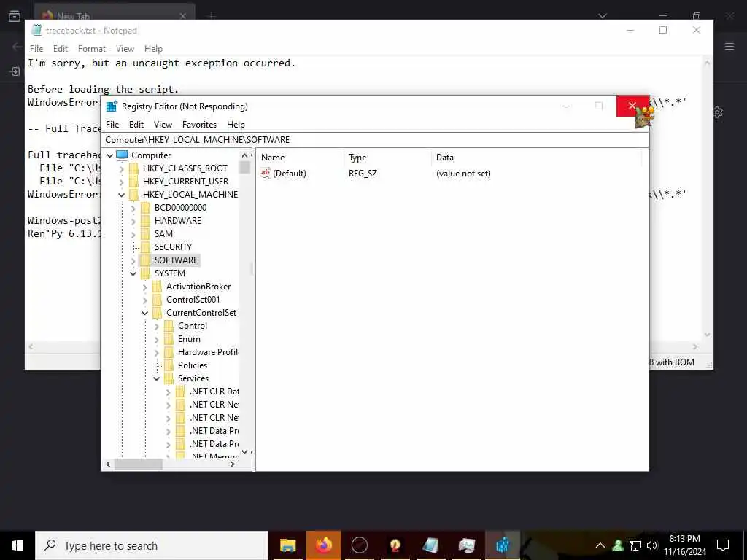Select the (Default) registry value

click(290, 174)
